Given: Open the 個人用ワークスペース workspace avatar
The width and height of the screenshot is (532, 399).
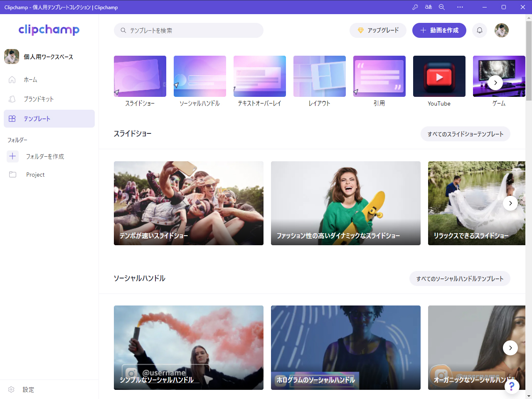Looking at the screenshot, I should pyautogui.click(x=12, y=57).
